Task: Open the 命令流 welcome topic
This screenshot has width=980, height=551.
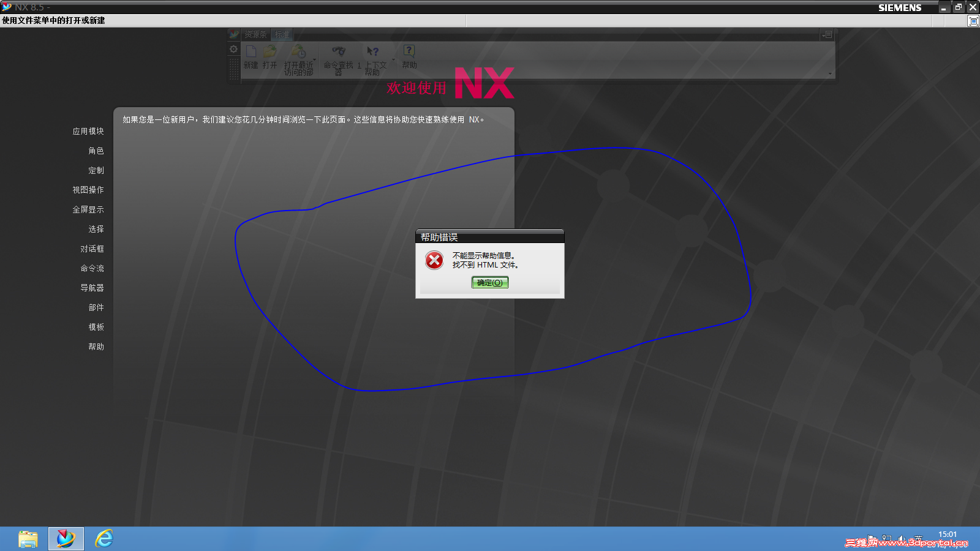Action: (92, 268)
